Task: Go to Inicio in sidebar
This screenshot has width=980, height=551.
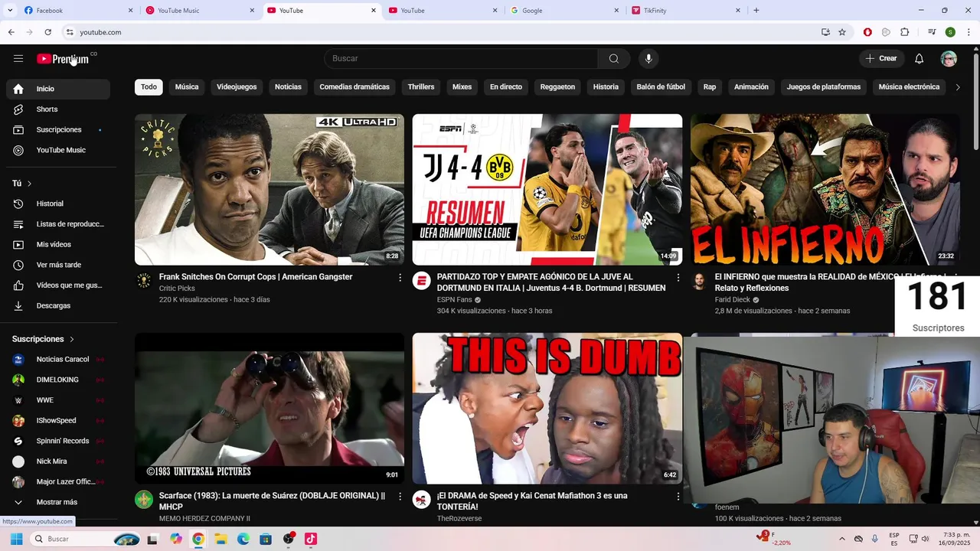Action: 58,89
